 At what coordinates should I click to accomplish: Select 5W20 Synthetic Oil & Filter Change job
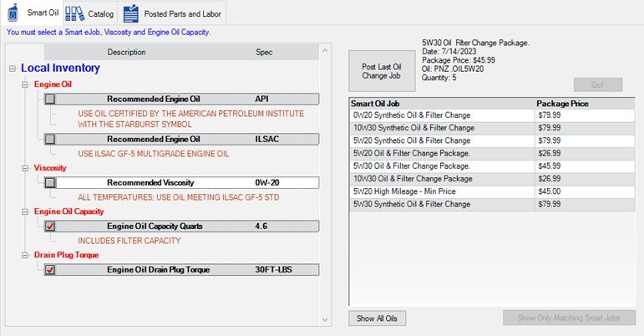pos(492,141)
